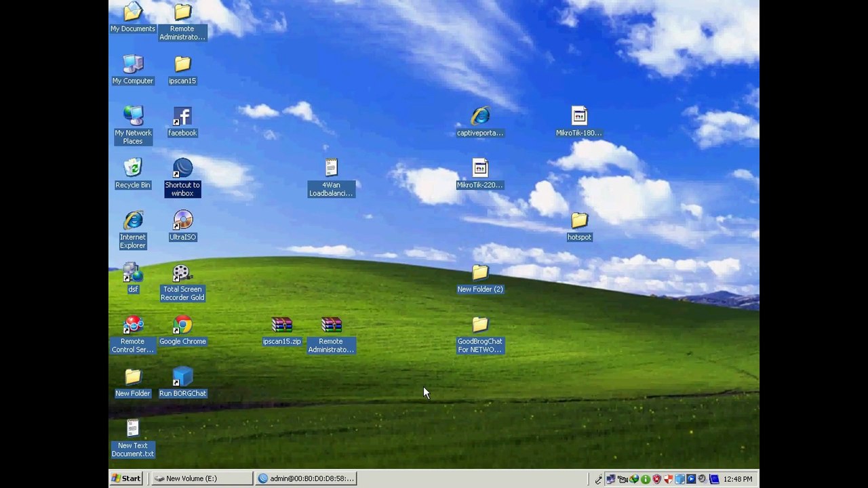Click the red shield with X tray icon
Screen dimensions: 868x488
click(656, 479)
